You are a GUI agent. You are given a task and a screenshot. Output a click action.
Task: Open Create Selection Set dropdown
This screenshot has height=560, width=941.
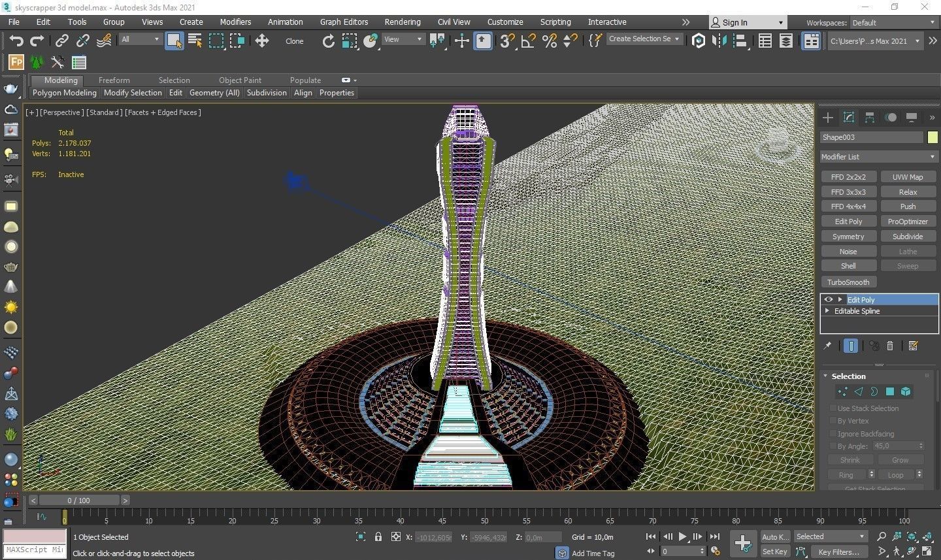(644, 39)
